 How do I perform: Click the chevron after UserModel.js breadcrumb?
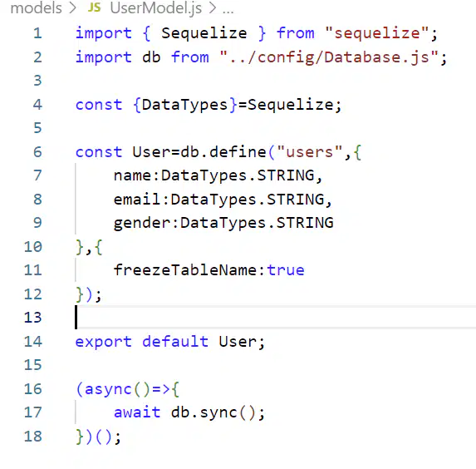point(212,8)
